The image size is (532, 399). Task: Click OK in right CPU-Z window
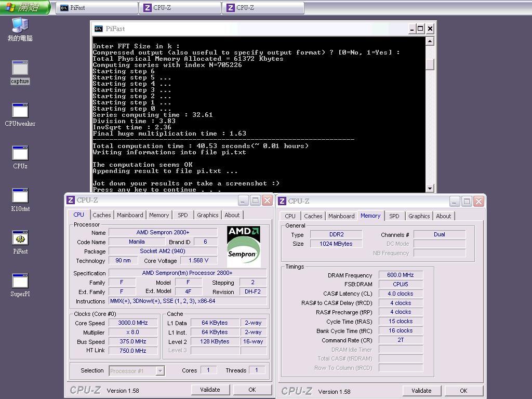pos(463,391)
